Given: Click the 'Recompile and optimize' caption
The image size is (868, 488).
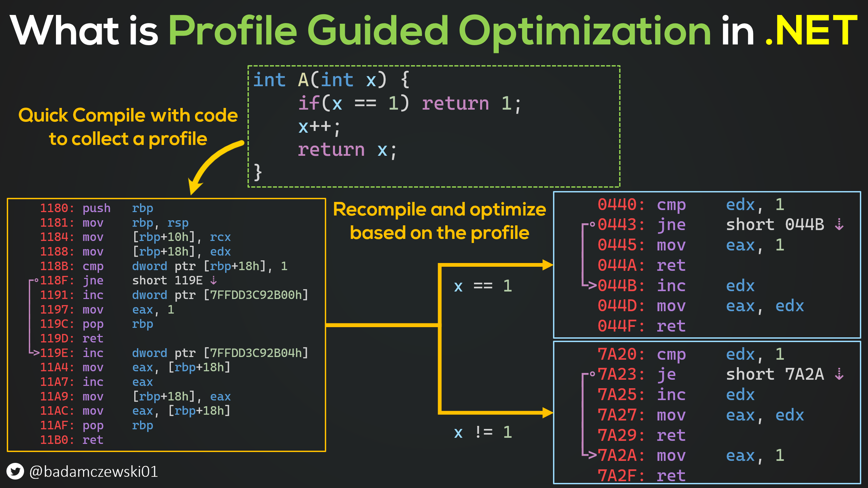Looking at the screenshot, I should coord(439,209).
